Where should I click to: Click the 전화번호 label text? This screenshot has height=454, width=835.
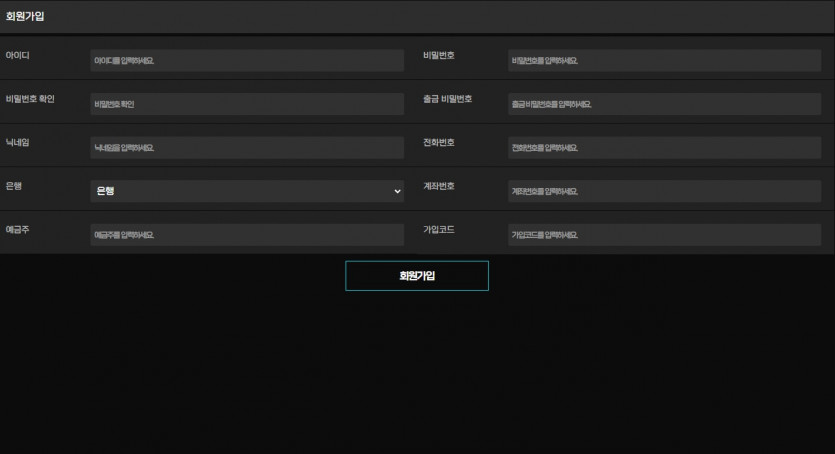439,143
